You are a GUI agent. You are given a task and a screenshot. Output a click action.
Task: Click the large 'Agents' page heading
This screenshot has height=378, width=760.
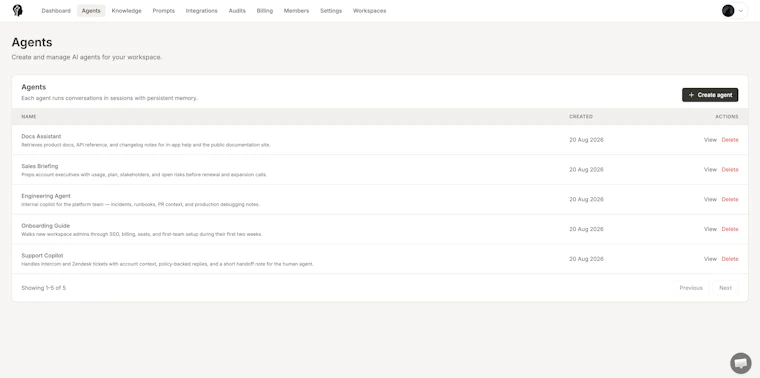(x=32, y=43)
